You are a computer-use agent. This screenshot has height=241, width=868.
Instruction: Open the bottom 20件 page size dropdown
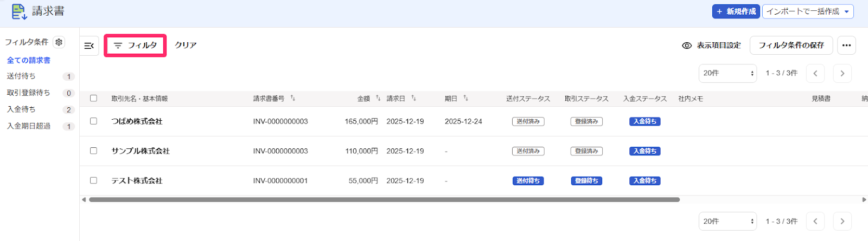(727, 221)
